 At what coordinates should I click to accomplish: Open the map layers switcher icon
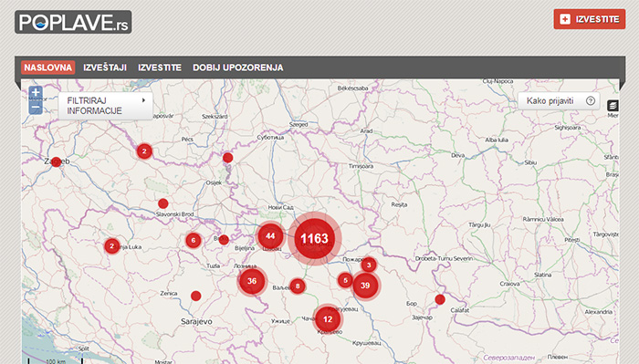pos(613,106)
